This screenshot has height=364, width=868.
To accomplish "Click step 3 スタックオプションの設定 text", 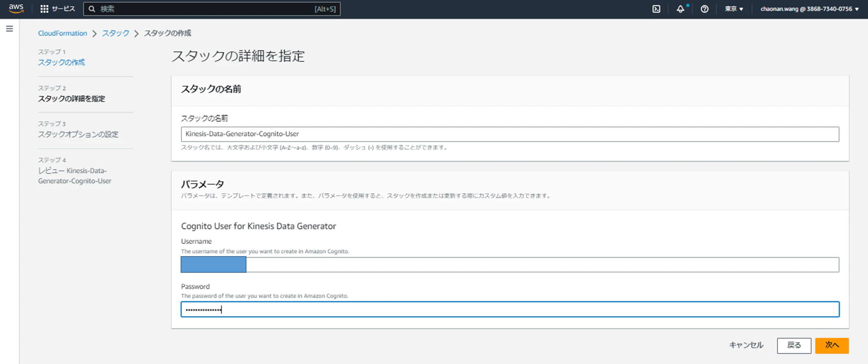I will 78,134.
